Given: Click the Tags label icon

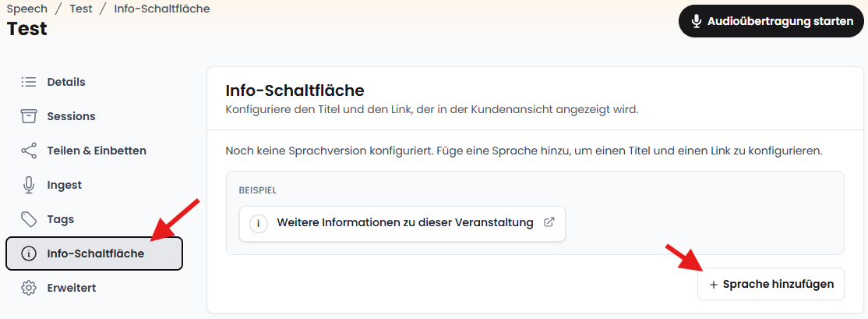Looking at the screenshot, I should pyautogui.click(x=28, y=219).
